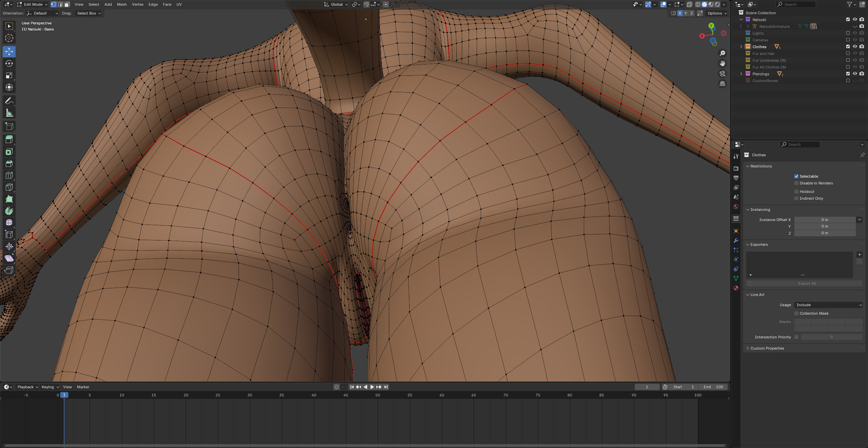Open the Edit Mode dropdown
This screenshot has width=868, height=448.
coord(33,4)
